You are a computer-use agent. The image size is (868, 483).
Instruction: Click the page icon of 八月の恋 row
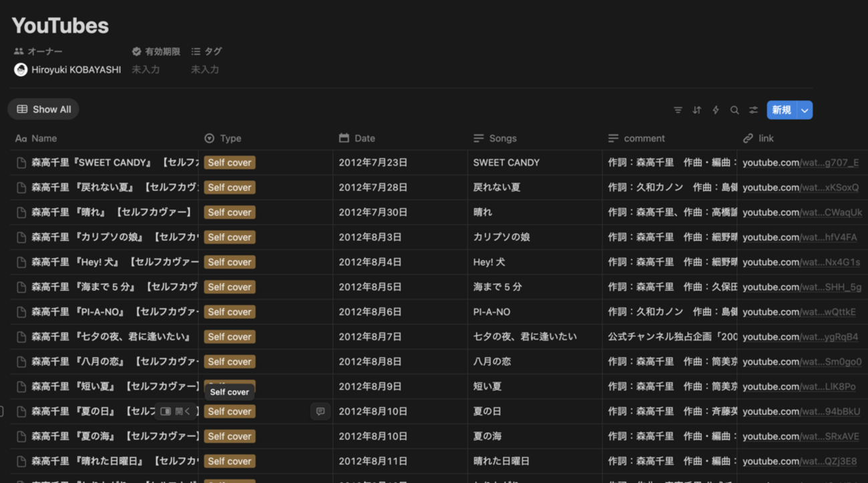pyautogui.click(x=21, y=362)
